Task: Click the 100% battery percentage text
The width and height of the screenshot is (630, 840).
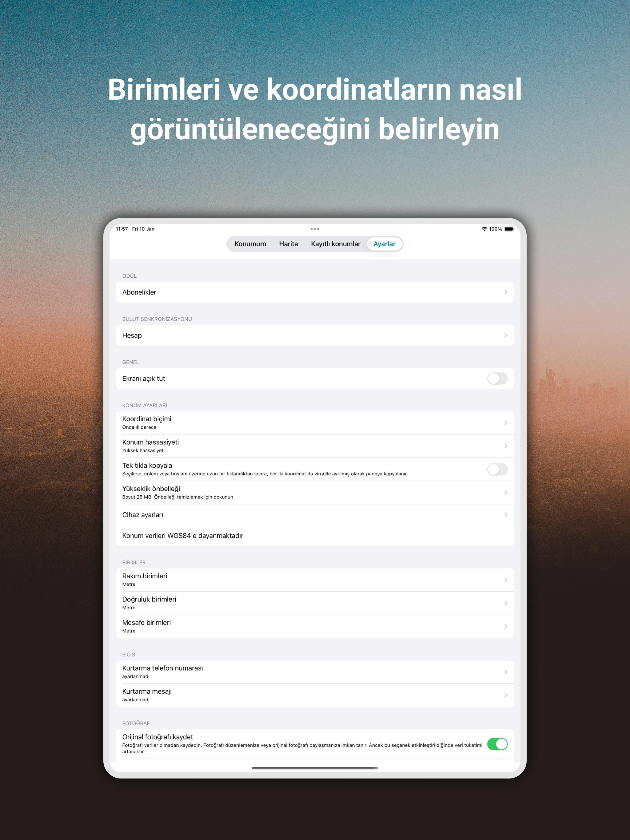Action: pos(496,229)
